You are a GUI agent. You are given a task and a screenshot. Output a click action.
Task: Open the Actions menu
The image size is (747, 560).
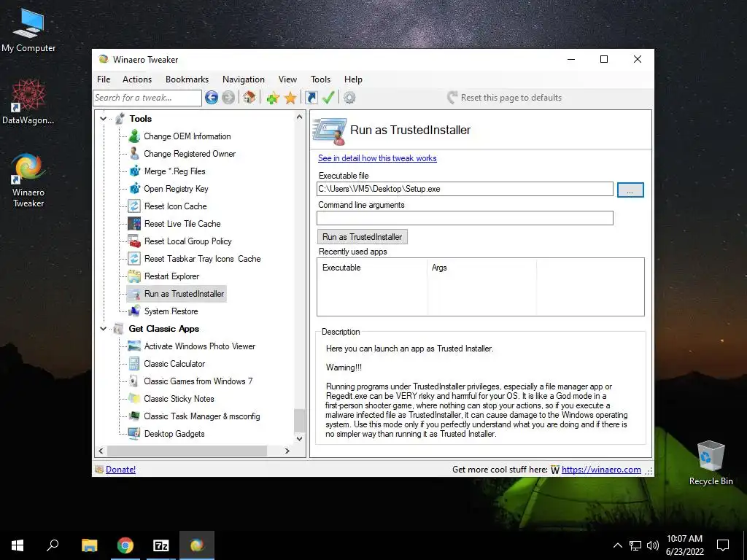coord(137,79)
